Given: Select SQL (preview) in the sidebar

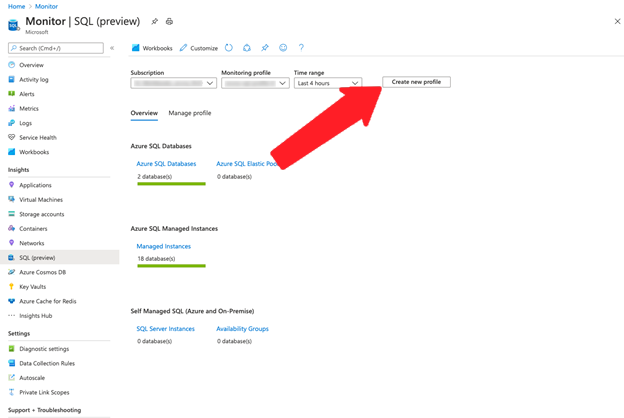Looking at the screenshot, I should coord(60,258).
